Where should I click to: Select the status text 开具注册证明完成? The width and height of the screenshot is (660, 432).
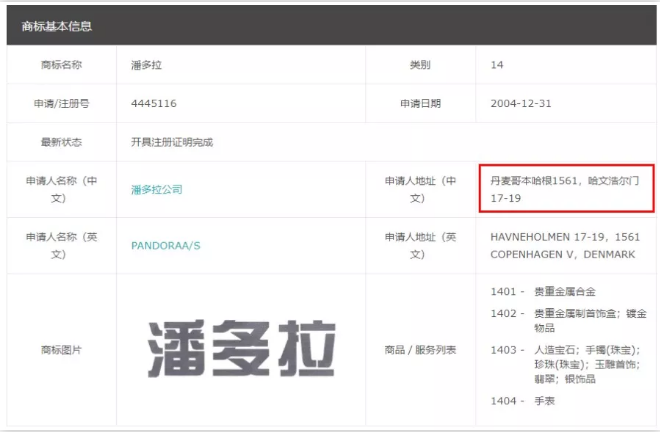pyautogui.click(x=172, y=142)
